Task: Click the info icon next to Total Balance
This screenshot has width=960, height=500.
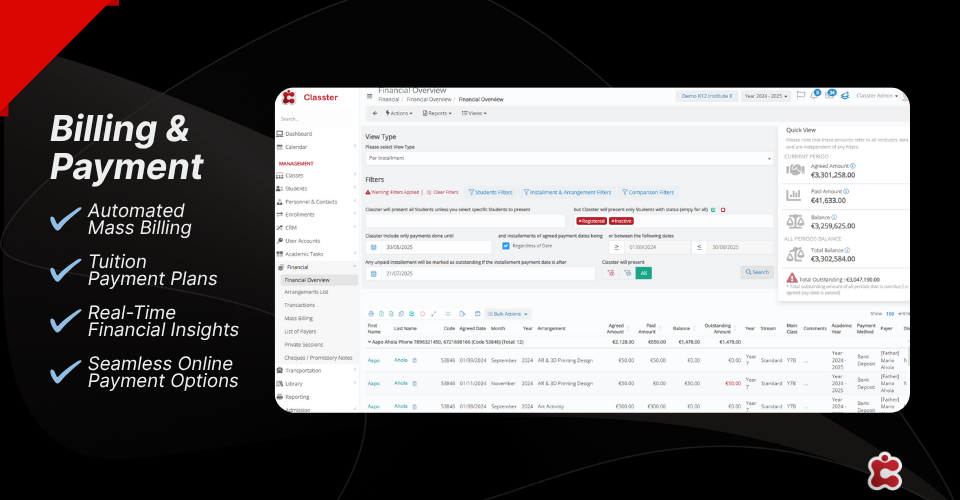Action: pyautogui.click(x=847, y=250)
